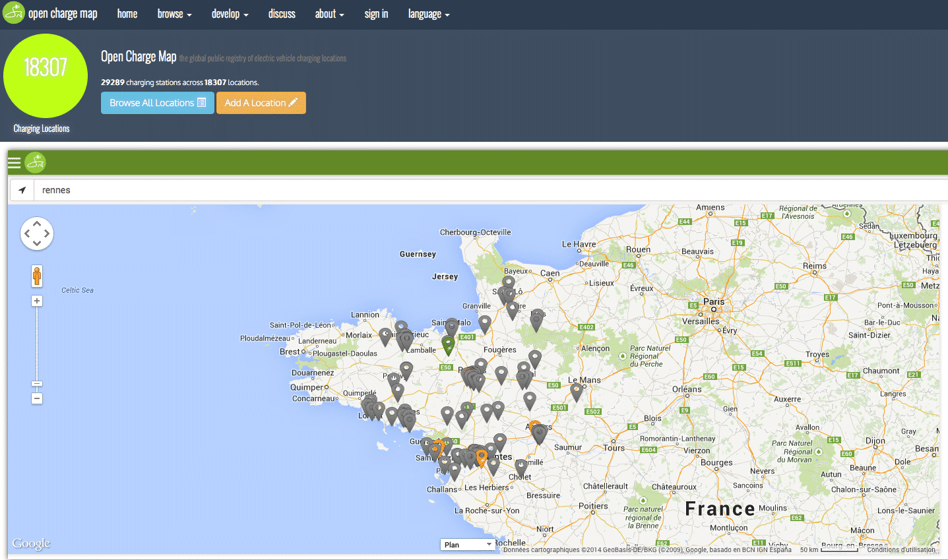The height and width of the screenshot is (560, 948).
Task: Select the Street View pegman icon
Action: pyautogui.click(x=37, y=276)
